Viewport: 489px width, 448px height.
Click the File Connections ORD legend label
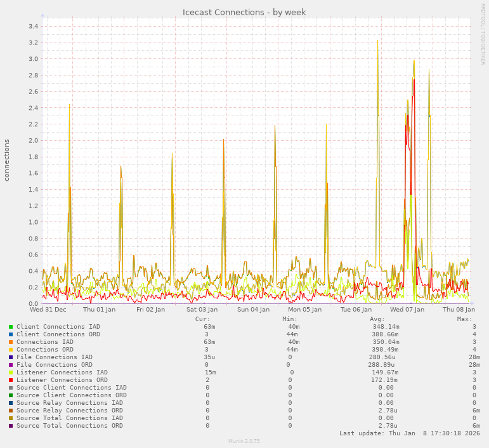(55, 365)
